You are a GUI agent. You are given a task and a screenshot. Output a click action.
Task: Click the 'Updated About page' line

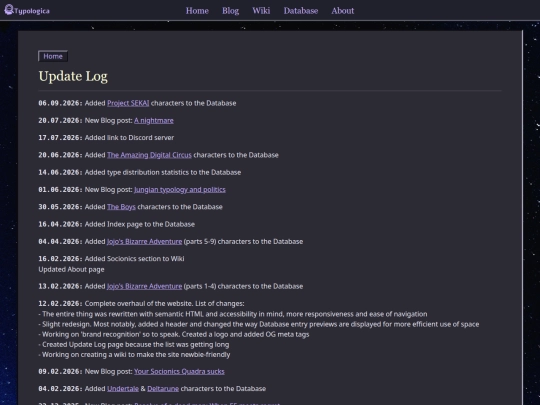[71, 269]
